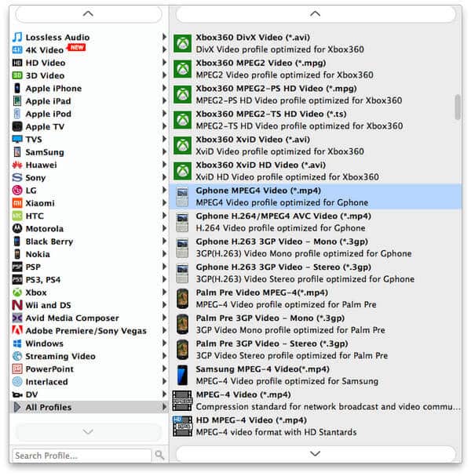Click the magnifying glass search icon
The image size is (471, 476).
click(x=160, y=455)
